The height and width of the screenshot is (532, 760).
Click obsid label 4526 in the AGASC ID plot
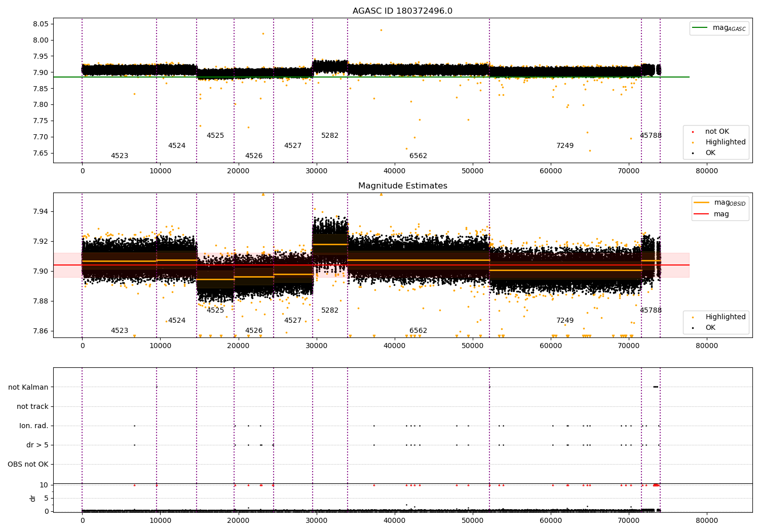click(254, 156)
